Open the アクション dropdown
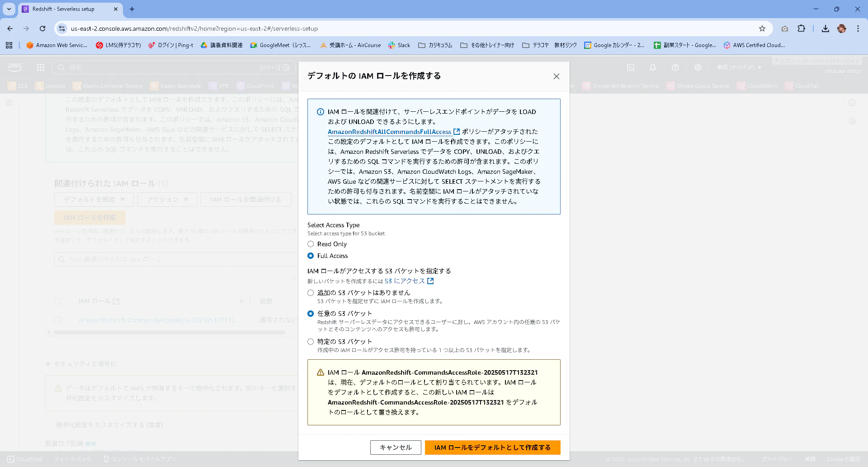 point(167,200)
